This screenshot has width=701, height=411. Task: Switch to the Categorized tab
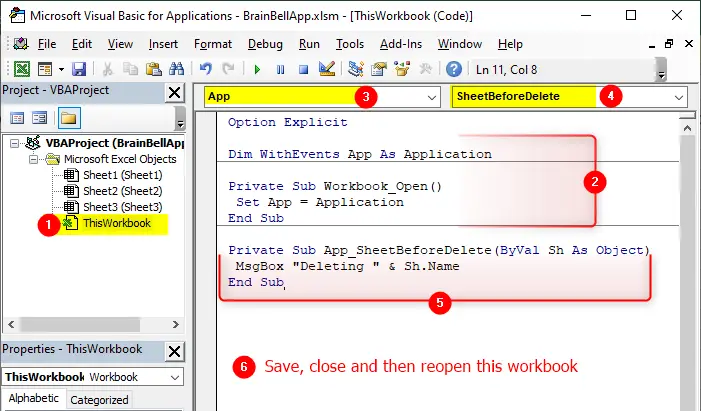99,400
